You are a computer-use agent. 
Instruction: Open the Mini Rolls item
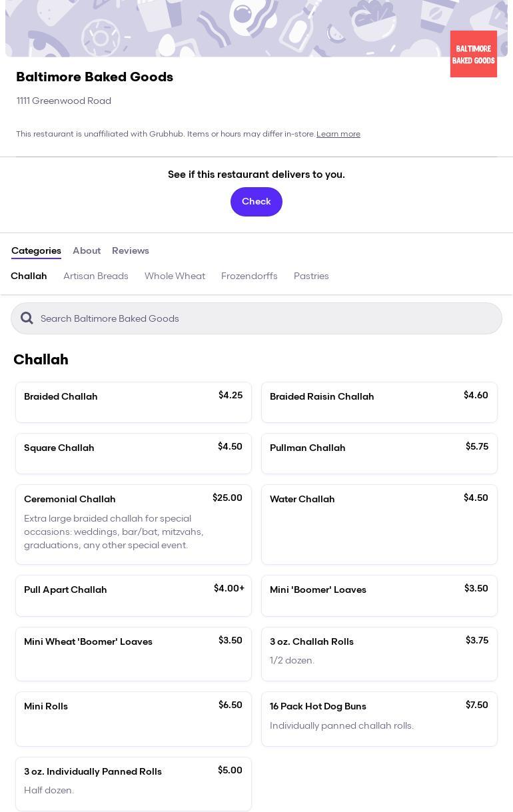pos(133,719)
